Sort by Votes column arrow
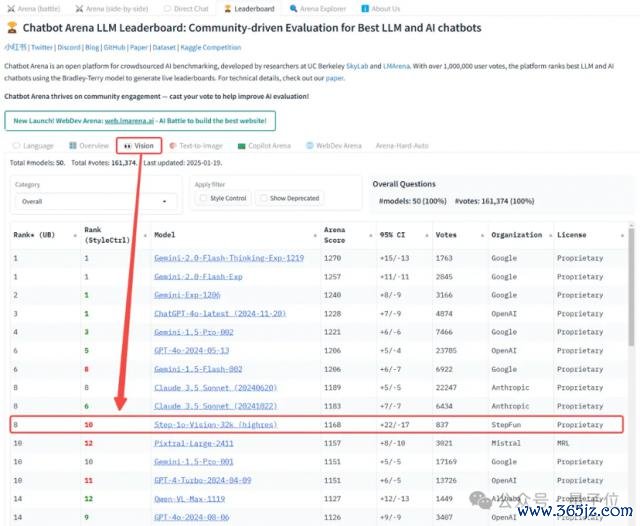Screen dimensions: 640x526 click(482, 235)
